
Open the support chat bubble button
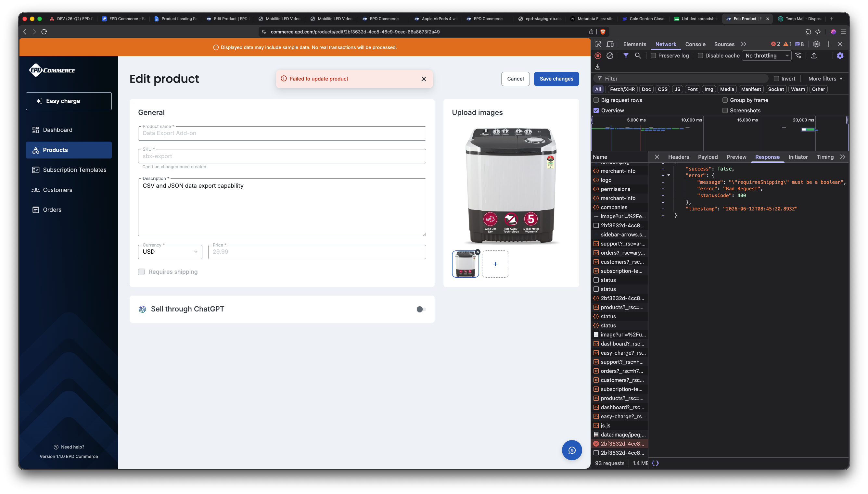[572, 450]
